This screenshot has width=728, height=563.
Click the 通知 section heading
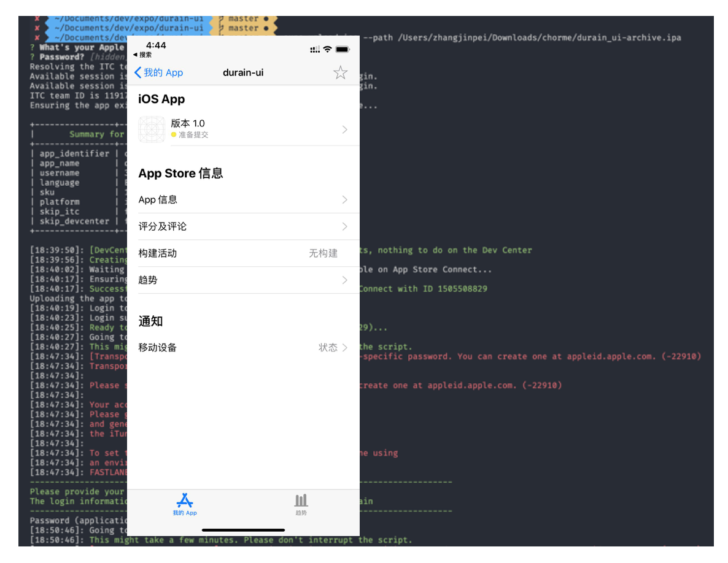click(x=150, y=321)
